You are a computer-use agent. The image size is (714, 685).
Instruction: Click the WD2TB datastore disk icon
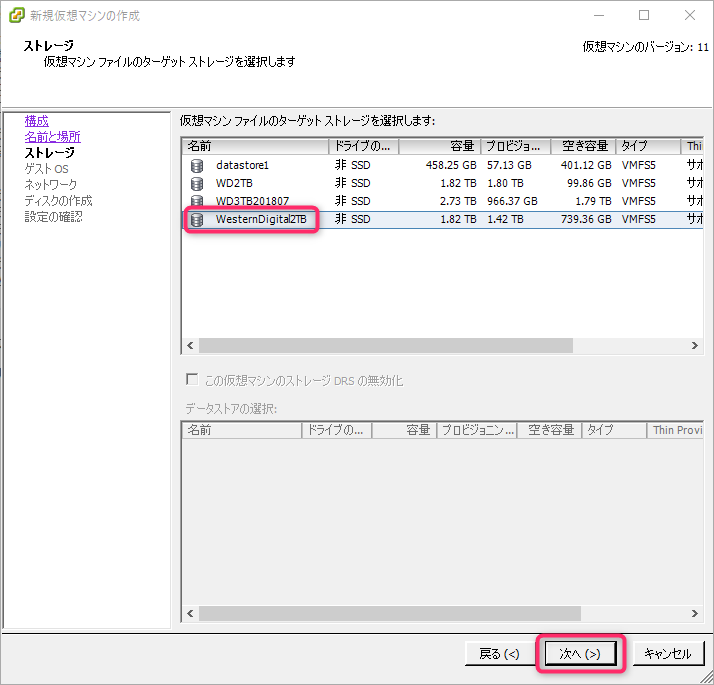197,184
